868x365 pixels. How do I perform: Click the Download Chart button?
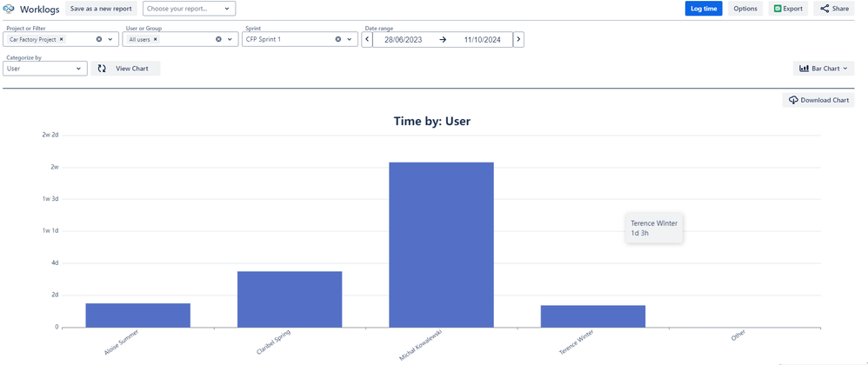pos(818,100)
